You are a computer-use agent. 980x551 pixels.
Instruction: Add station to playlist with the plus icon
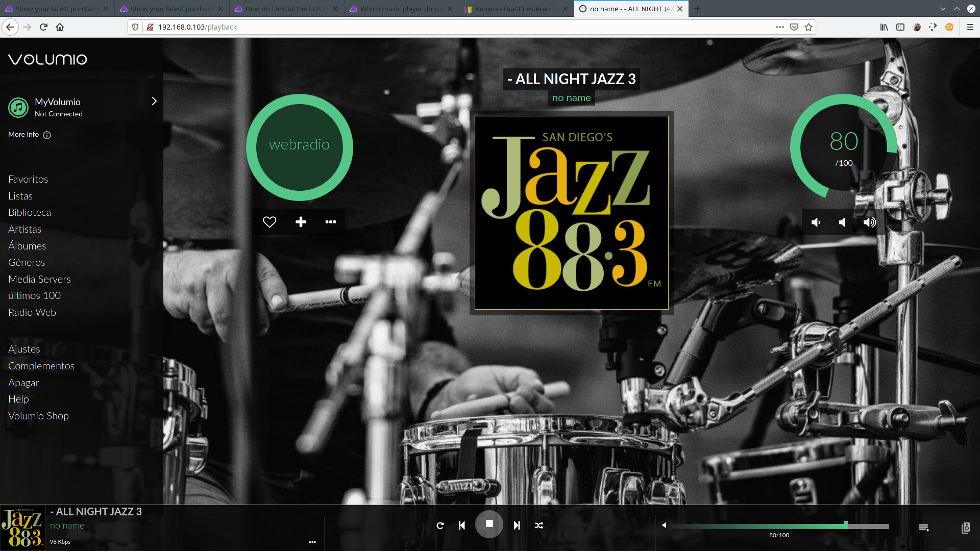pos(301,221)
